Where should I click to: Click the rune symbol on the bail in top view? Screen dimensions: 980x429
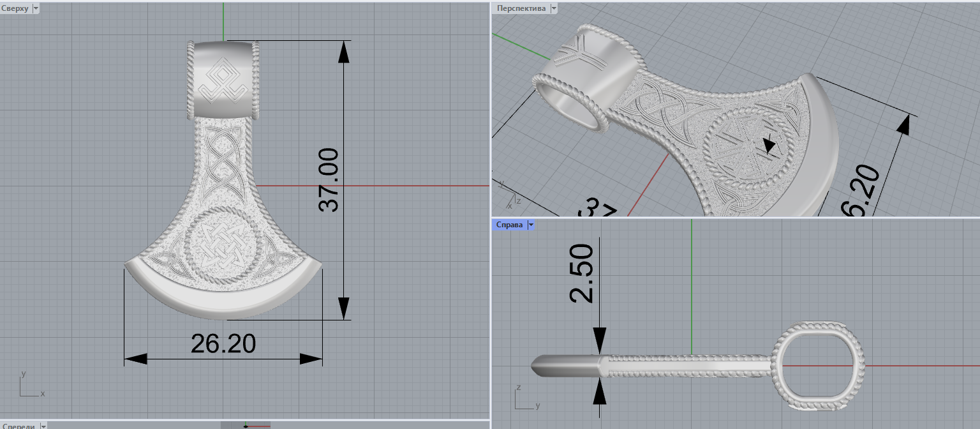point(223,81)
